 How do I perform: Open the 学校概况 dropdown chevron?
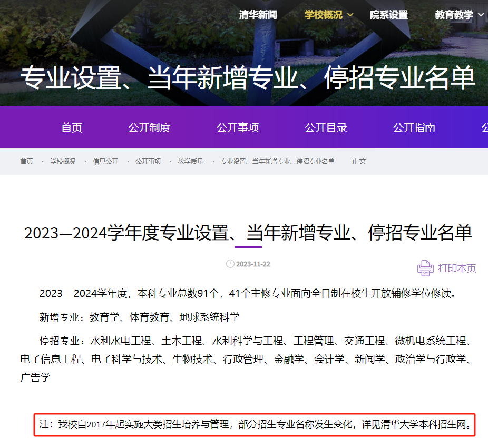(x=351, y=15)
